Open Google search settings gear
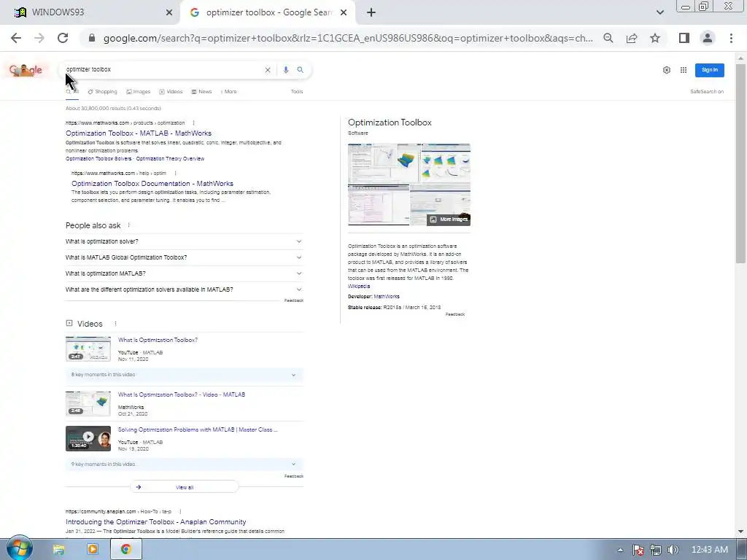Screen dimensions: 747x560 point(667,70)
